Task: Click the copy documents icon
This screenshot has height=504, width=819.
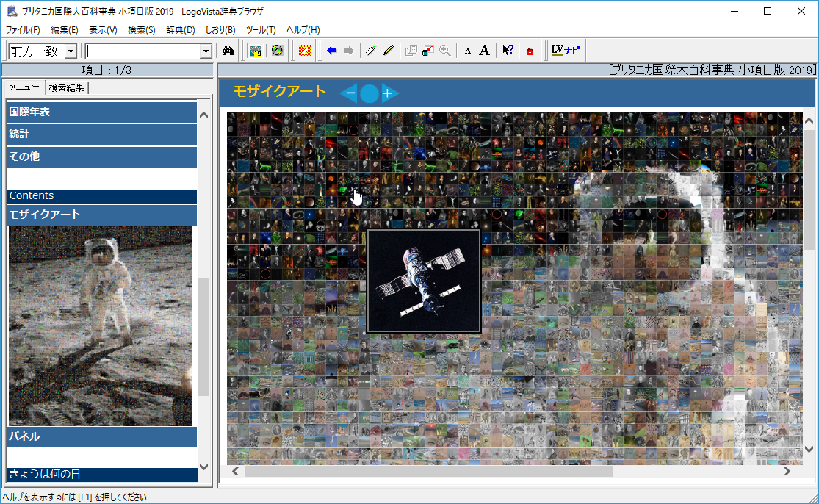Action: point(411,51)
